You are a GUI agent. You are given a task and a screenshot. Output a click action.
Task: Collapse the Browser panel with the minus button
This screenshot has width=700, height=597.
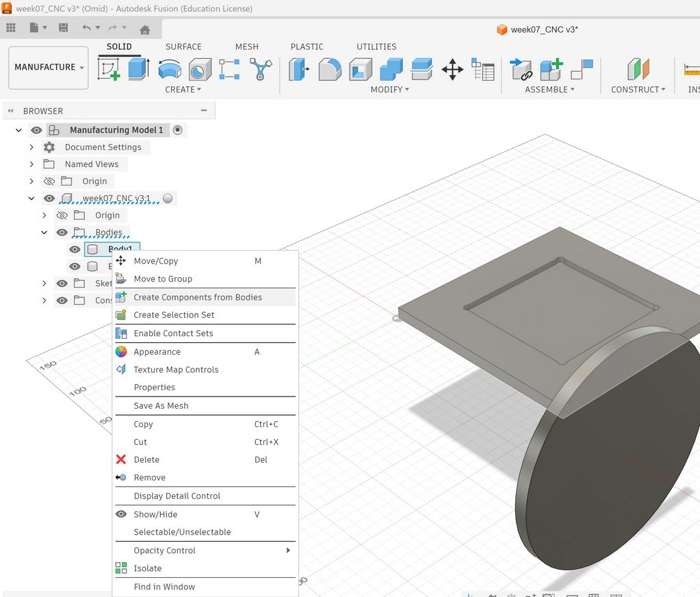(203, 110)
